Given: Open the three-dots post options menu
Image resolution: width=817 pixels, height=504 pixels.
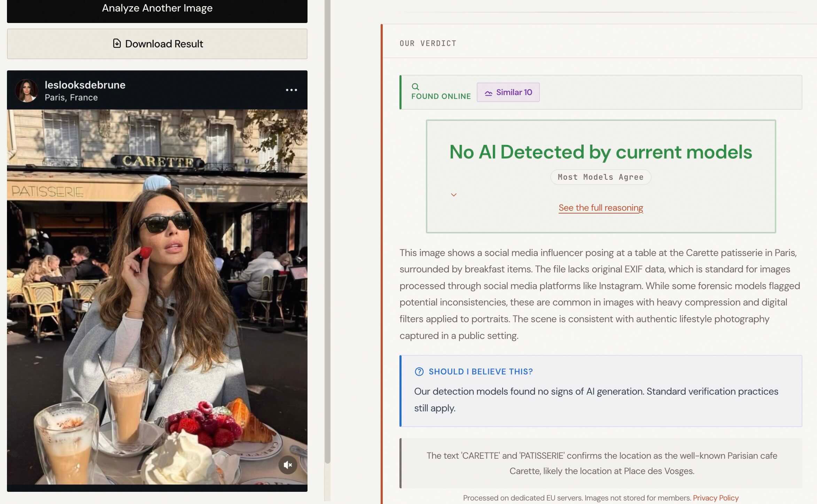Looking at the screenshot, I should pos(291,90).
